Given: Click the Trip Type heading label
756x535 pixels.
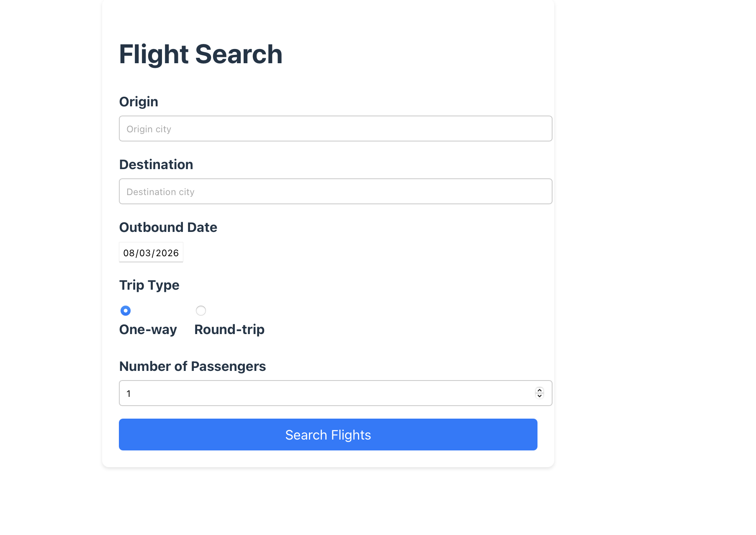Looking at the screenshot, I should click(149, 285).
